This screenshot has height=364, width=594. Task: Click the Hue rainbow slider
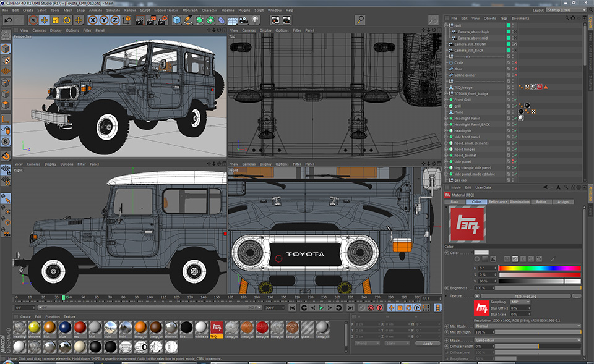click(540, 268)
